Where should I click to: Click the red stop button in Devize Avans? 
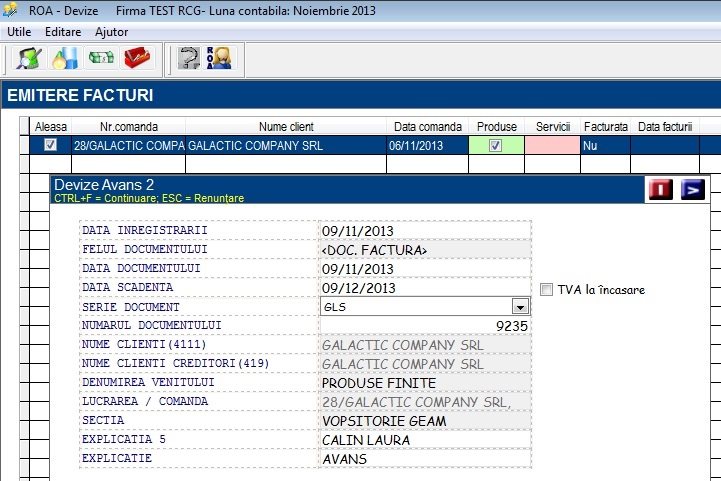[x=661, y=189]
